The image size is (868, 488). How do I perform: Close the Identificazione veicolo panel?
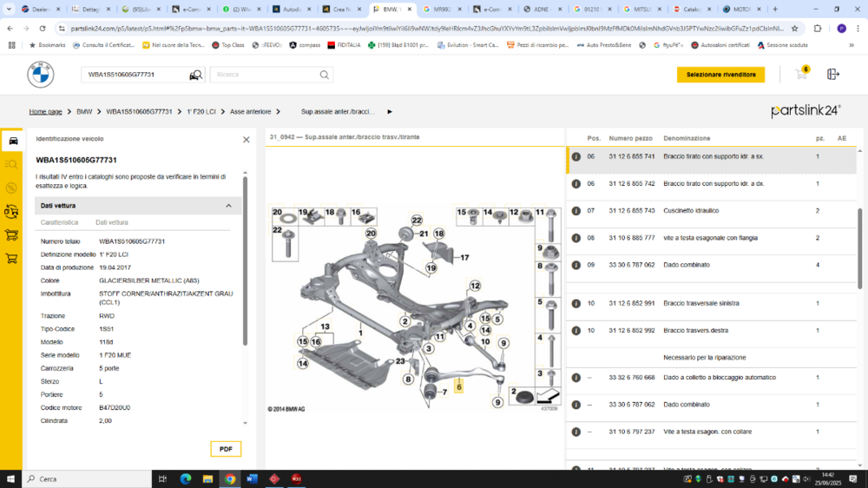246,139
